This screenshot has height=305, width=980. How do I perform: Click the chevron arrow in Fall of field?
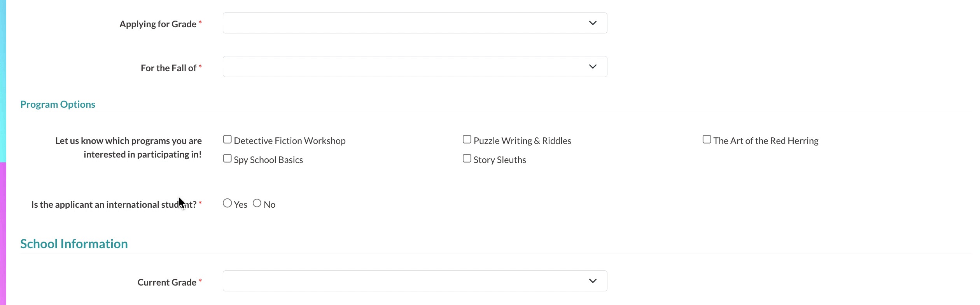(592, 67)
